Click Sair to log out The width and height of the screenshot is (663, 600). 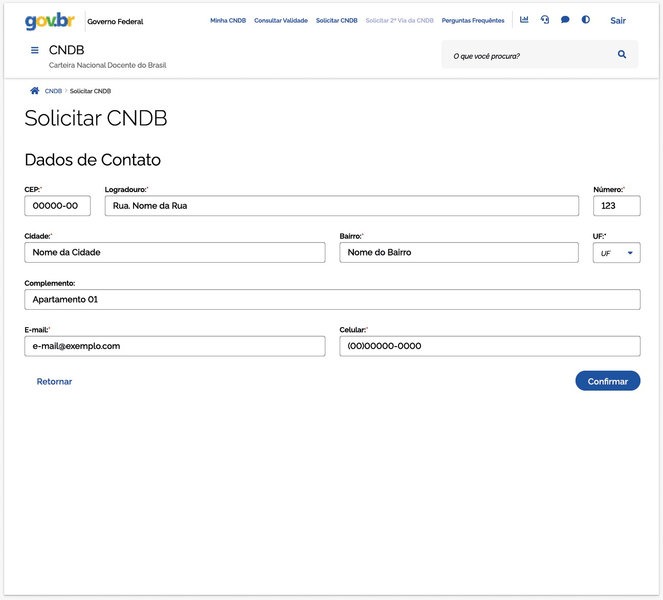[618, 21]
